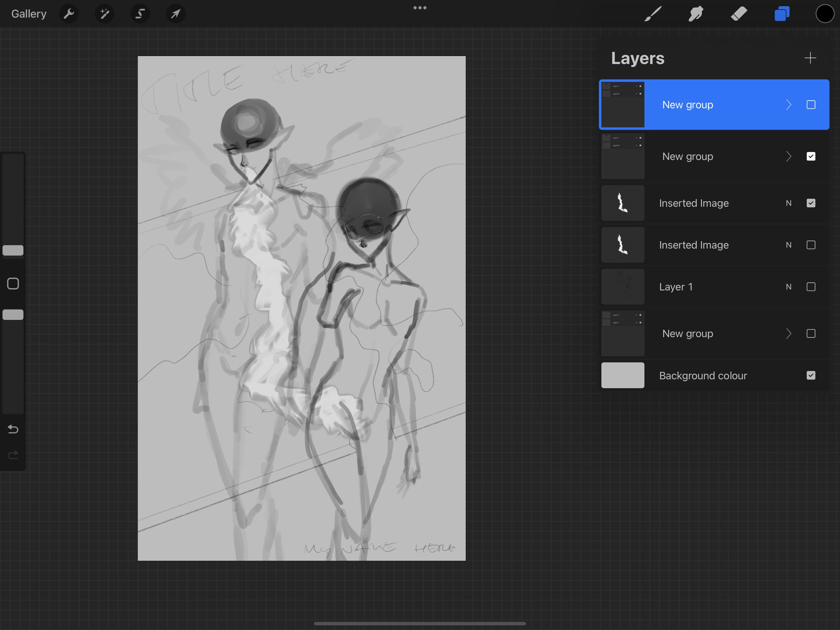Open the active color swatch

825,14
